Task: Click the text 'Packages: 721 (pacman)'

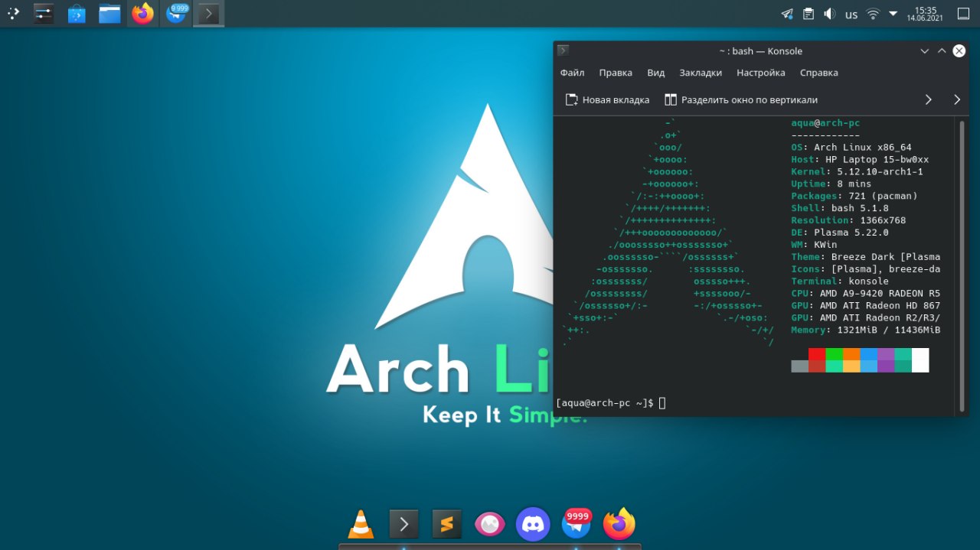Action: pyautogui.click(x=854, y=197)
